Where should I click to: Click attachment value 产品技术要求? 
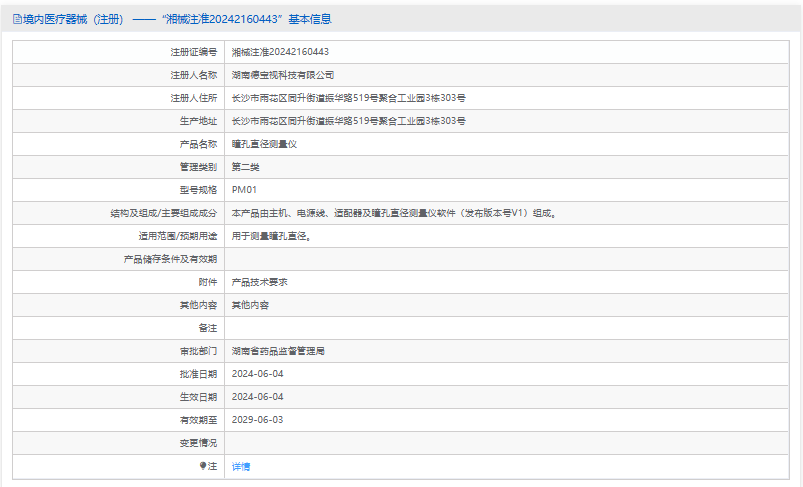coord(260,282)
